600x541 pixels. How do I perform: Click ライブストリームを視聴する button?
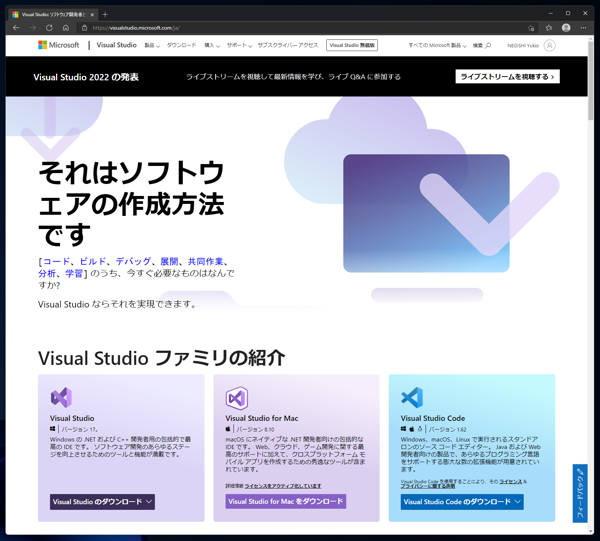coord(507,77)
